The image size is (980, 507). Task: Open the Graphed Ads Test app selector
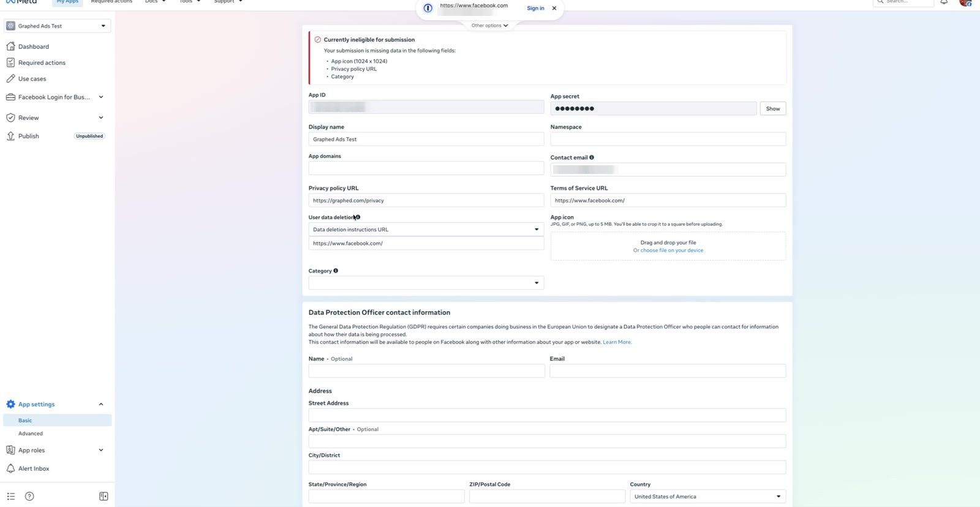[x=57, y=26]
